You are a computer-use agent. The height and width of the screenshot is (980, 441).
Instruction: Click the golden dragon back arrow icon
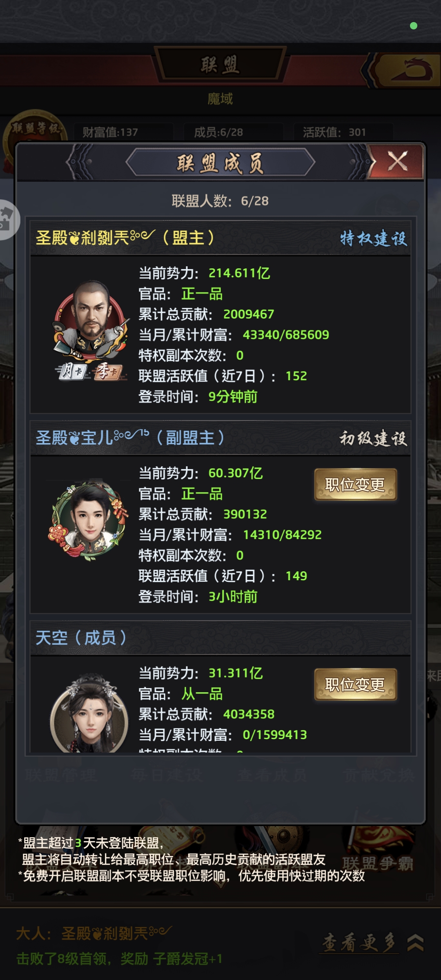pos(408,70)
